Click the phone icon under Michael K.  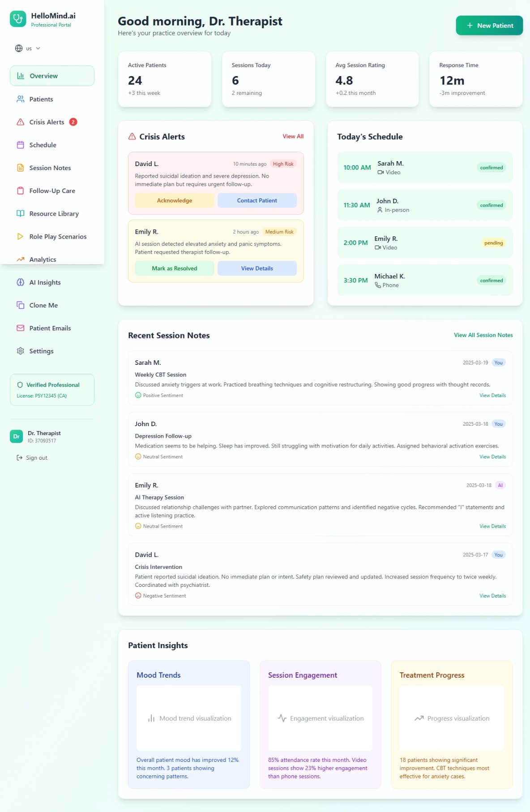pyautogui.click(x=378, y=285)
